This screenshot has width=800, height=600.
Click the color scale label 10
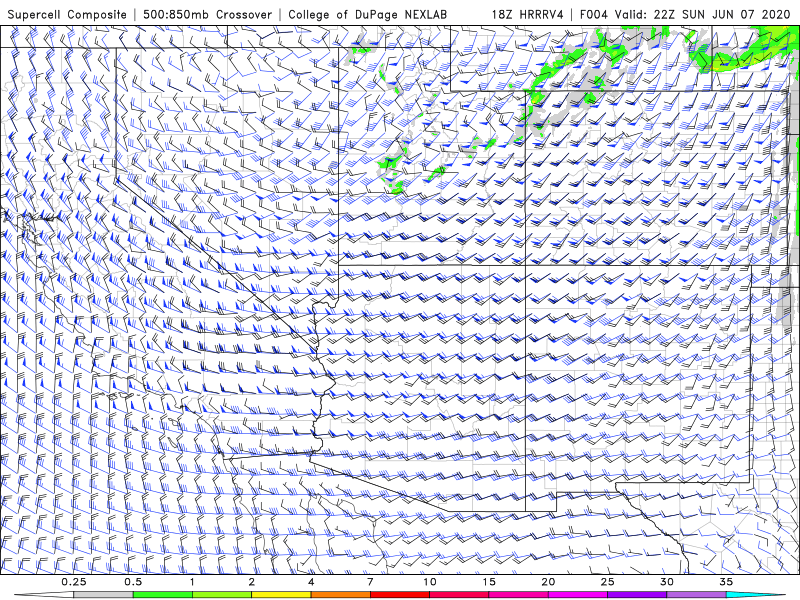(x=430, y=582)
